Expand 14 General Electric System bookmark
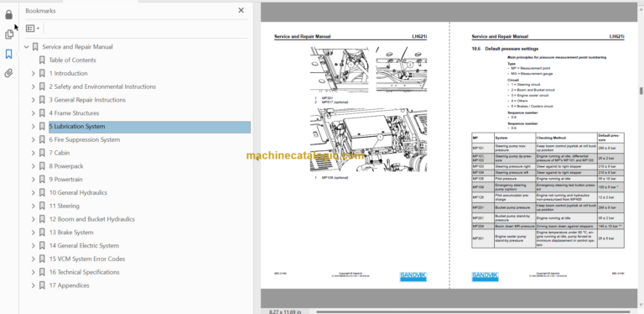This screenshot has height=314, width=644. [34, 246]
